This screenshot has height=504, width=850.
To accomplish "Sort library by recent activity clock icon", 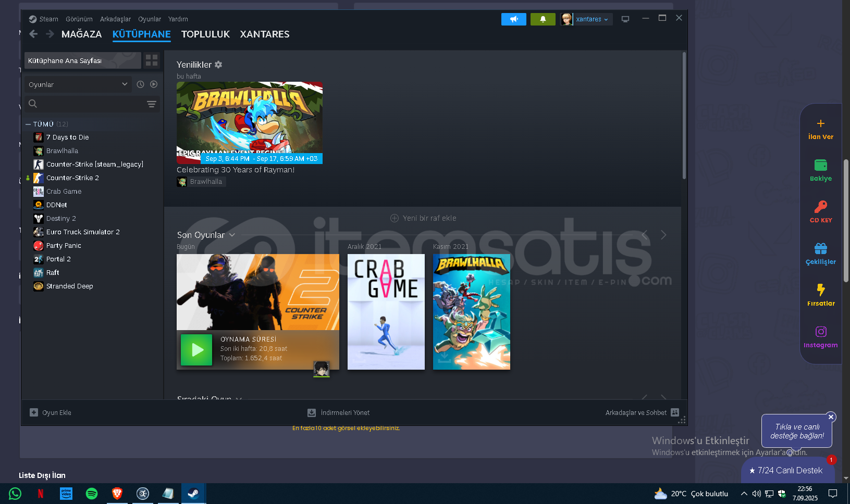I will tap(140, 84).
